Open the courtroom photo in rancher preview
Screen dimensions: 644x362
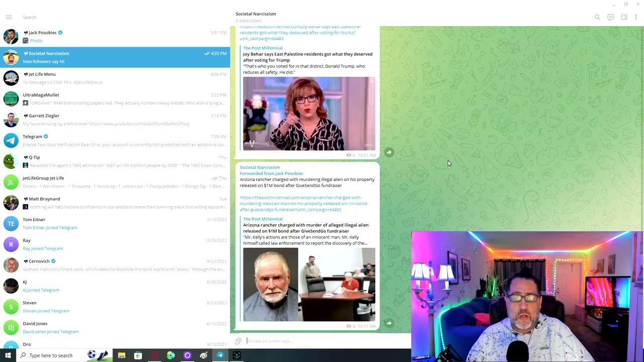pos(337,285)
